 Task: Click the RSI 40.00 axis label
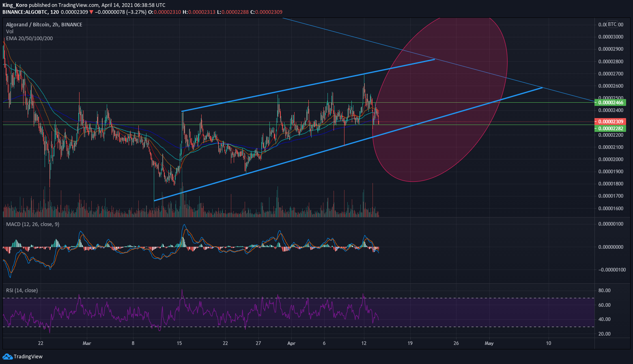[604, 319]
